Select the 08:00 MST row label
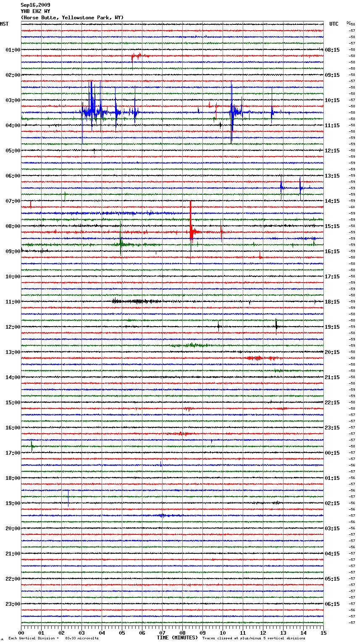357x644 pixels. click(x=13, y=226)
